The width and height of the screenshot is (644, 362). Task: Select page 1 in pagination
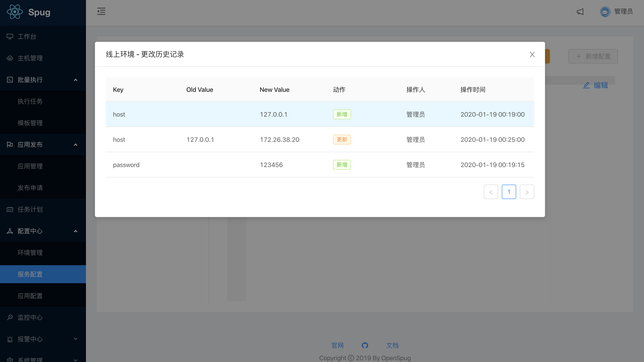coord(509,192)
